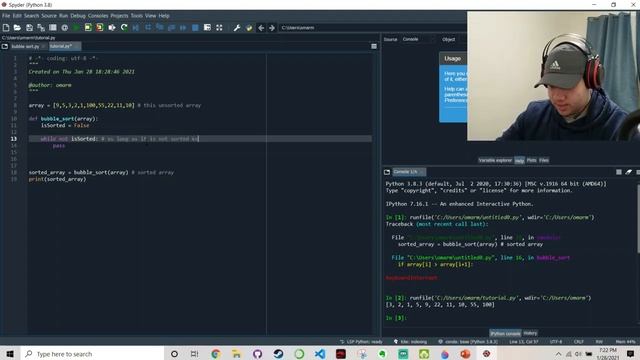Open the Tools menu

(137, 16)
